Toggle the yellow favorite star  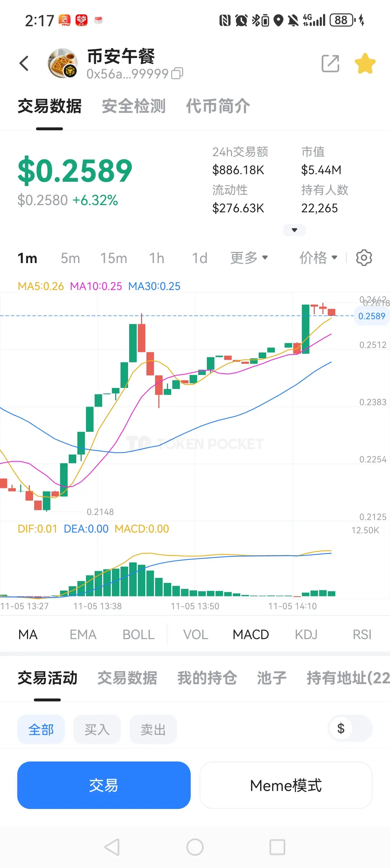[365, 64]
